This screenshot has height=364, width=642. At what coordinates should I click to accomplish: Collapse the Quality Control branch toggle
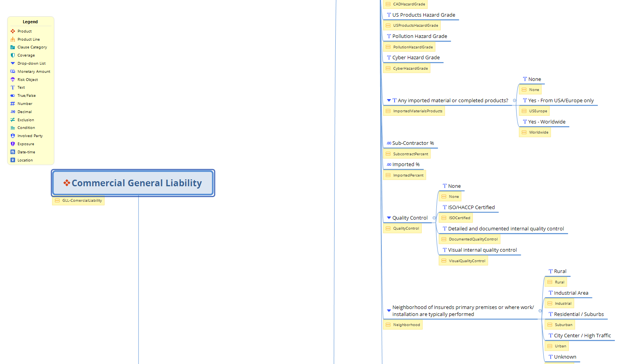click(434, 218)
